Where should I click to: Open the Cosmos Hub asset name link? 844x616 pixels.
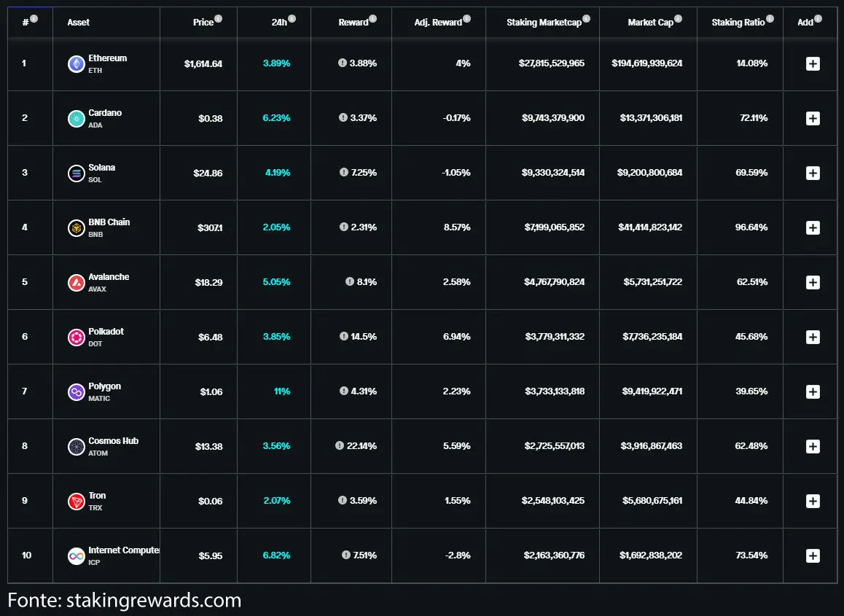114,440
